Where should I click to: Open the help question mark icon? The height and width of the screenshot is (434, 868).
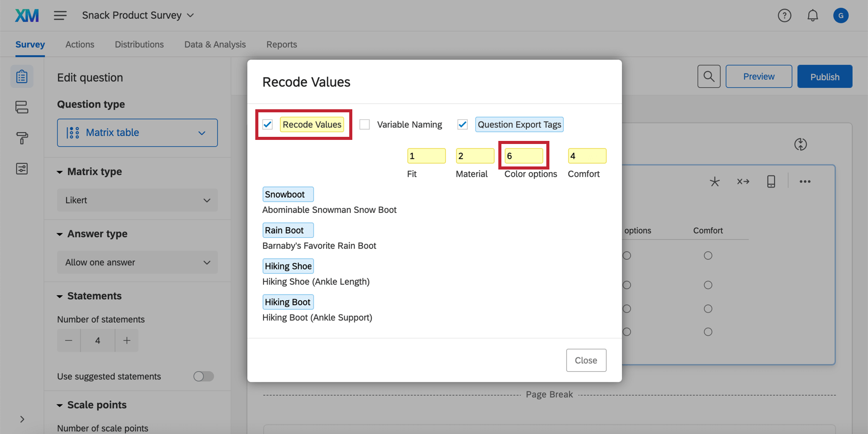[784, 16]
